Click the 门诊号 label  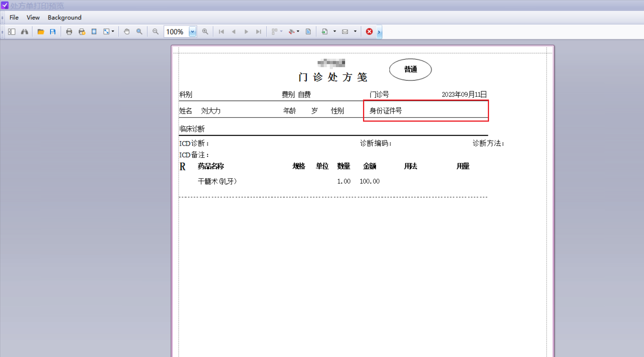coord(379,94)
